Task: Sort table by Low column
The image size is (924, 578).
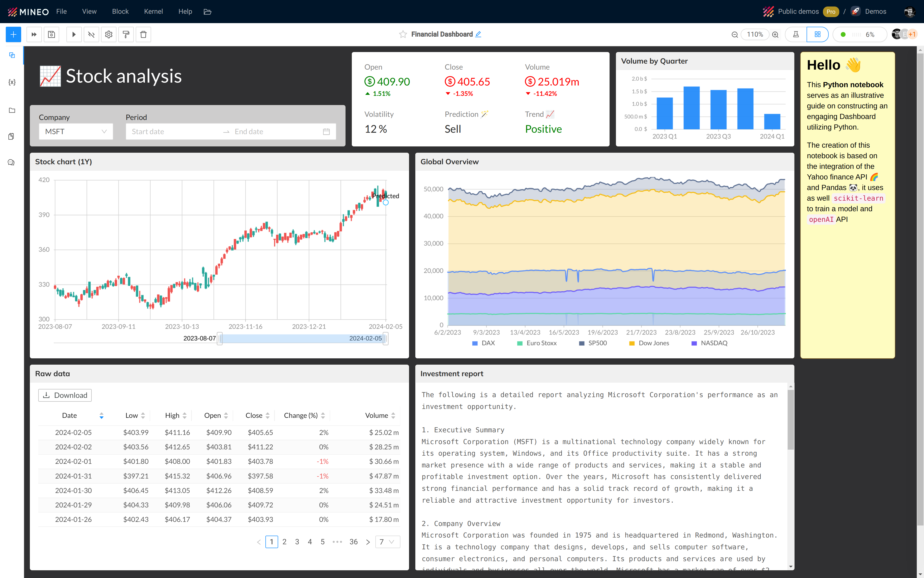Action: 143,415
